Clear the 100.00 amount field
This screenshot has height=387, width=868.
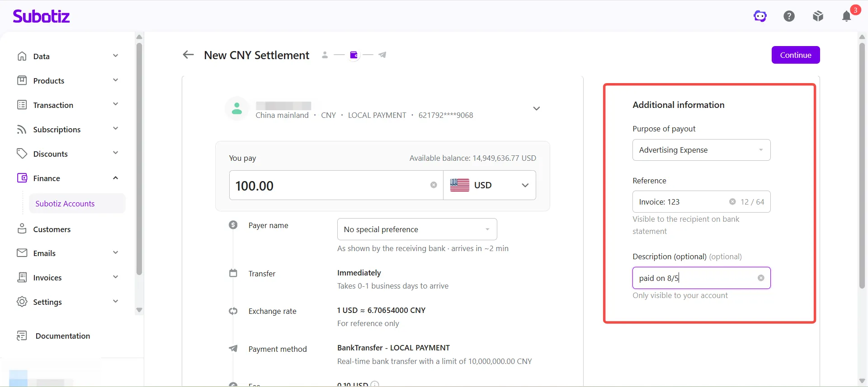pyautogui.click(x=434, y=185)
